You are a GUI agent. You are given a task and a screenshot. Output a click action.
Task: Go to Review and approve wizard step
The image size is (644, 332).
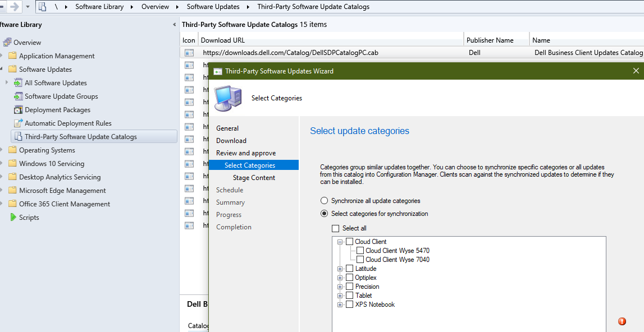246,153
